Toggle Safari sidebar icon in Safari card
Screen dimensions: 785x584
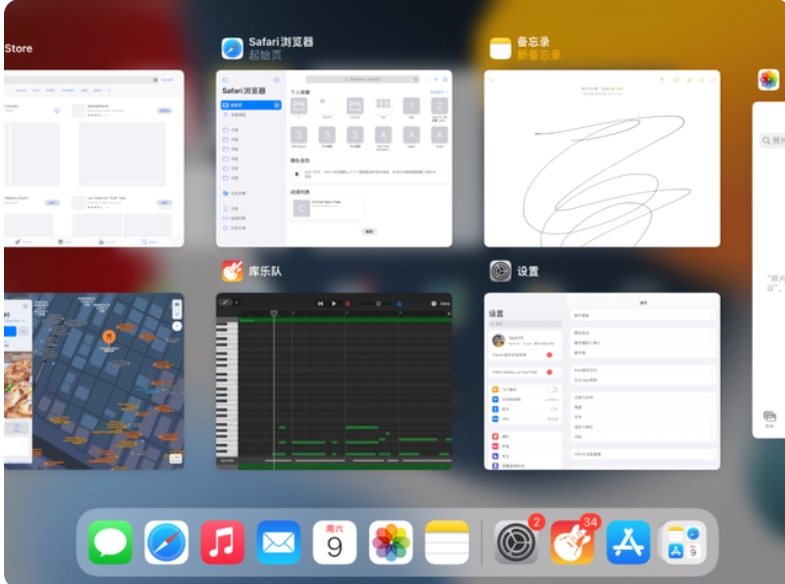[225, 80]
